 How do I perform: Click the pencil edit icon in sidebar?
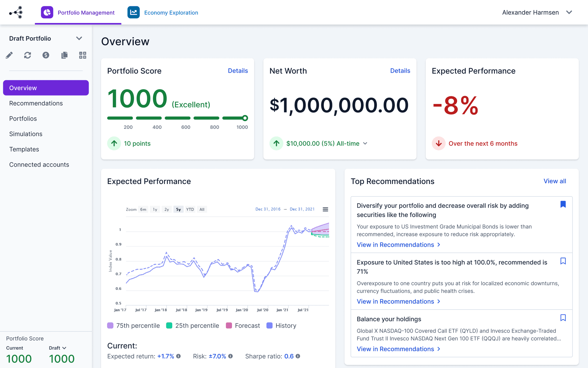click(9, 55)
